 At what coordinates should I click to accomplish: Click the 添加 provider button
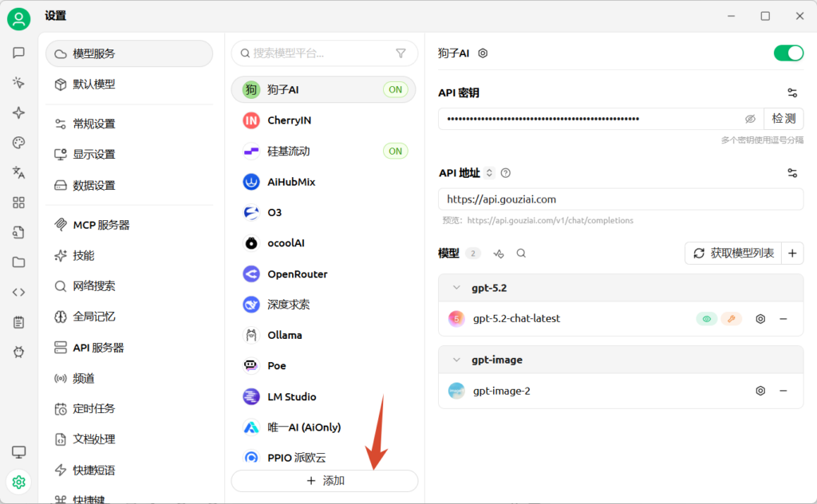pyautogui.click(x=325, y=481)
